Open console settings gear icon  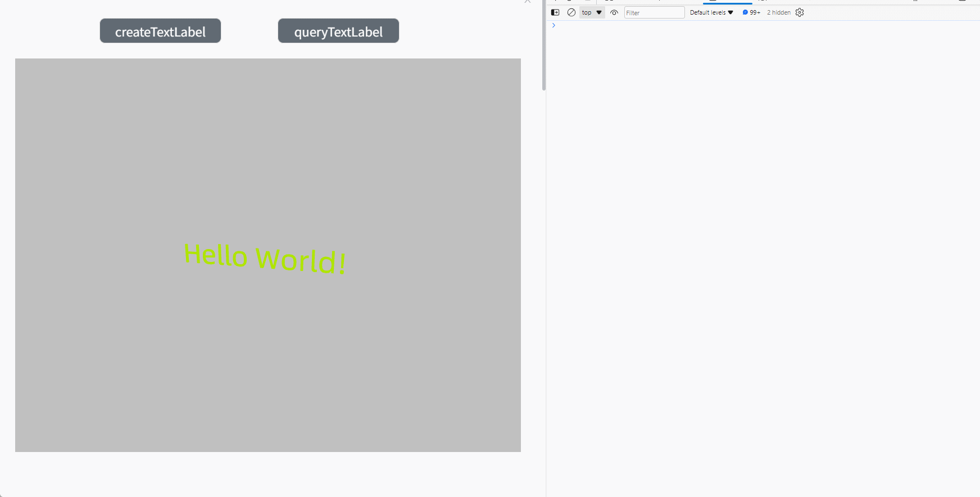tap(800, 12)
